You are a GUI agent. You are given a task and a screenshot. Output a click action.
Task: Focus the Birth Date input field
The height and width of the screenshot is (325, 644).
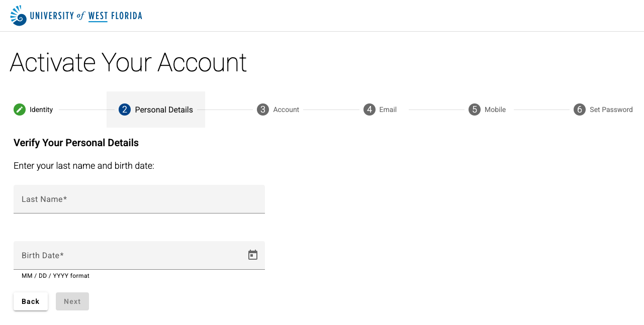(x=139, y=255)
